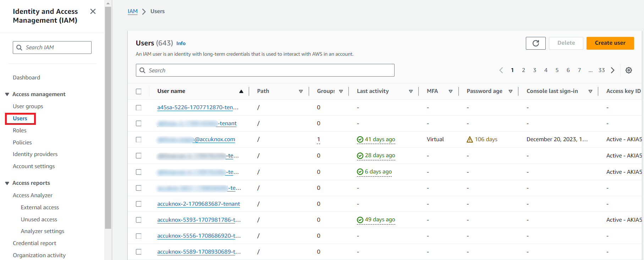Image resolution: width=644 pixels, height=260 pixels.
Task: Collapse the Access reports section
Action: point(7,183)
